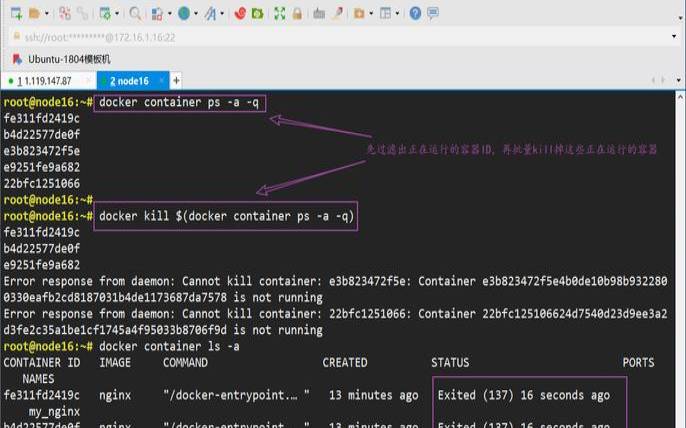Image resolution: width=686 pixels, height=428 pixels.
Task: Click the Open Session folder icon
Action: click(34, 14)
